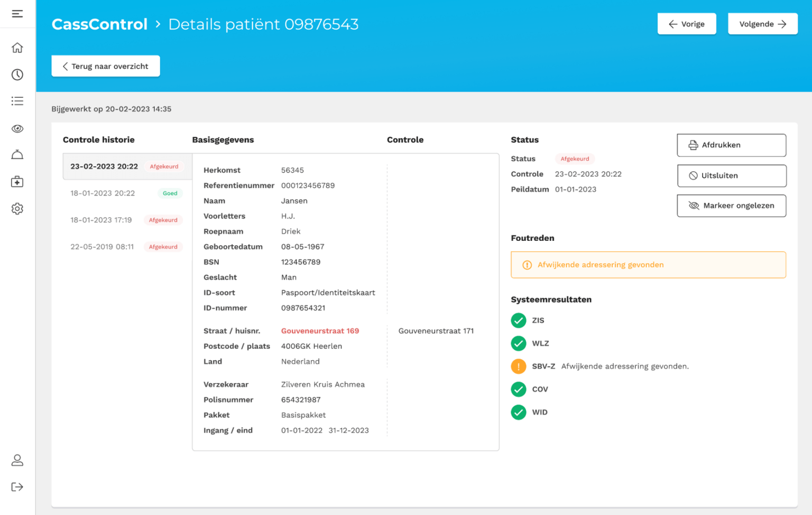Click the Uitsluiten button
This screenshot has width=812, height=515.
tap(731, 176)
